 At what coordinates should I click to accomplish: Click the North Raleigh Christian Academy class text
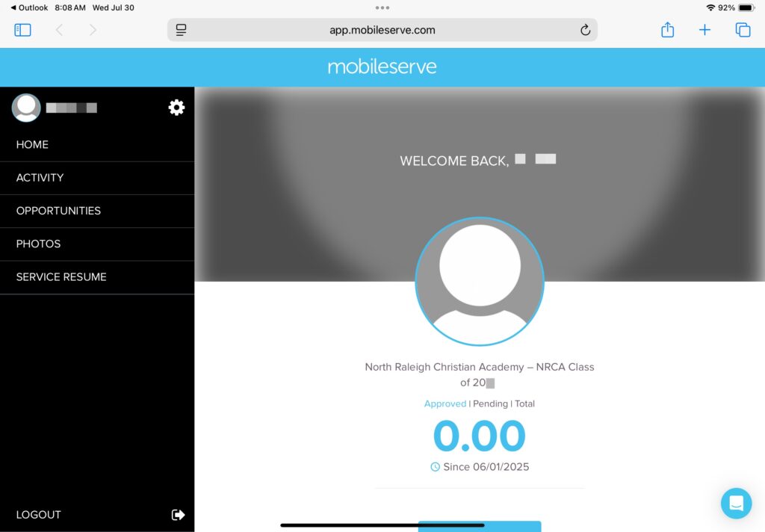[480, 374]
